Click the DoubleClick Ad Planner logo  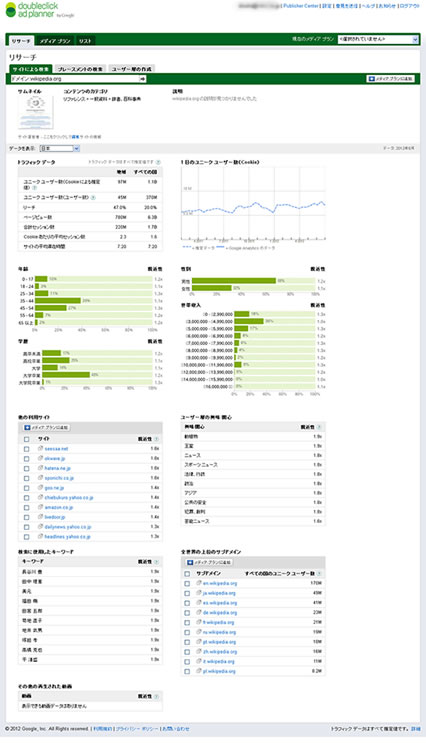click(x=38, y=10)
